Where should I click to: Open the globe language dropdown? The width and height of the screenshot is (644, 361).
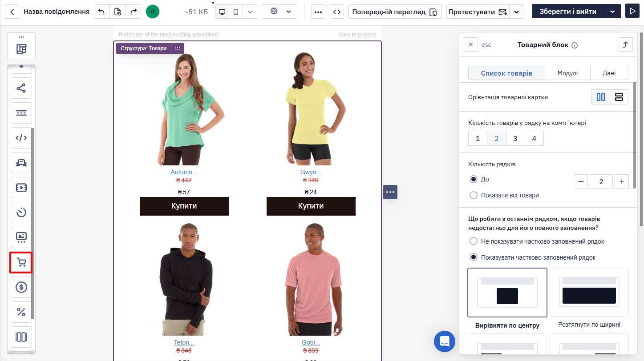coord(279,12)
